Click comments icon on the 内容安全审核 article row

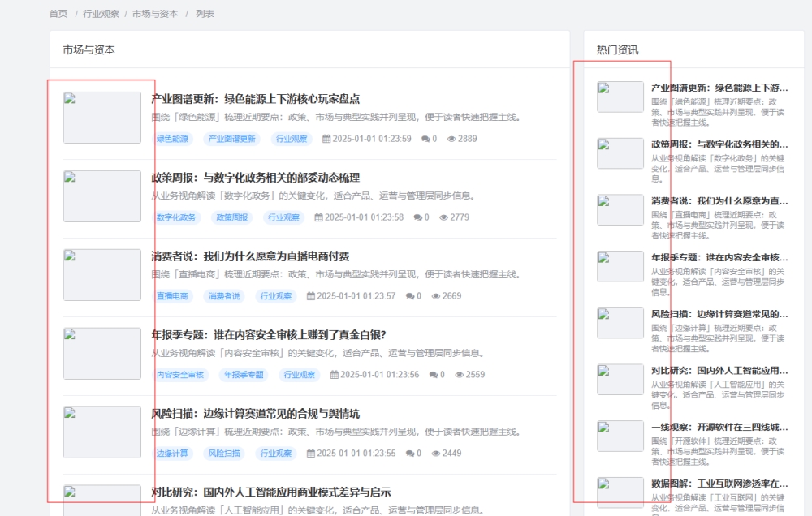tap(434, 375)
